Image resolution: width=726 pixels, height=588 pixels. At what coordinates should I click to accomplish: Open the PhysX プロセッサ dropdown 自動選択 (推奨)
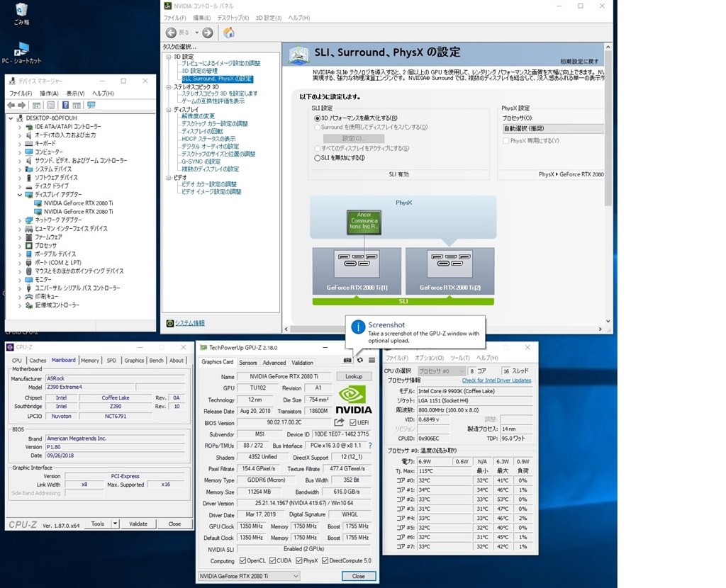[553, 129]
